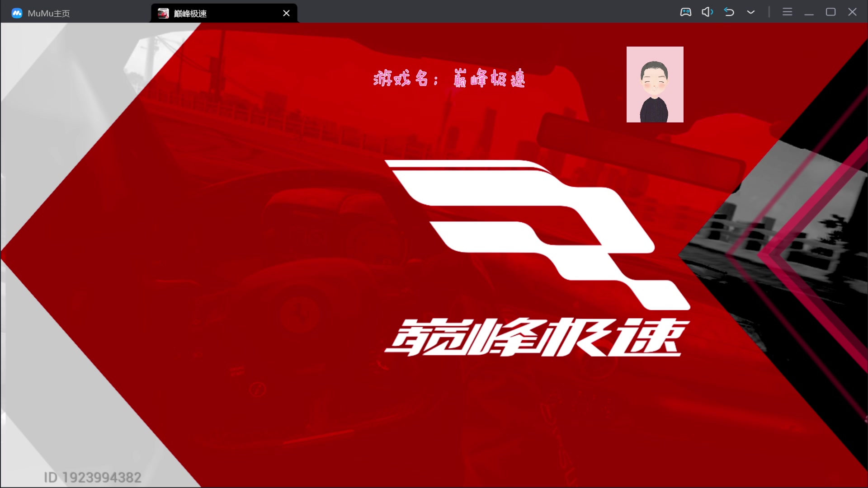Click the 游戏名：巅峰极速 pink text
The width and height of the screenshot is (868, 488).
[x=449, y=79]
